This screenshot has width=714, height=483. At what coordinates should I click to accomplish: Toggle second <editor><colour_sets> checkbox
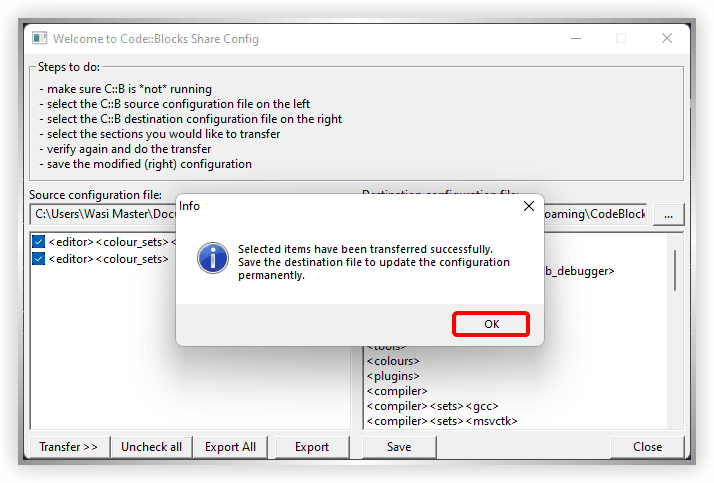39,259
